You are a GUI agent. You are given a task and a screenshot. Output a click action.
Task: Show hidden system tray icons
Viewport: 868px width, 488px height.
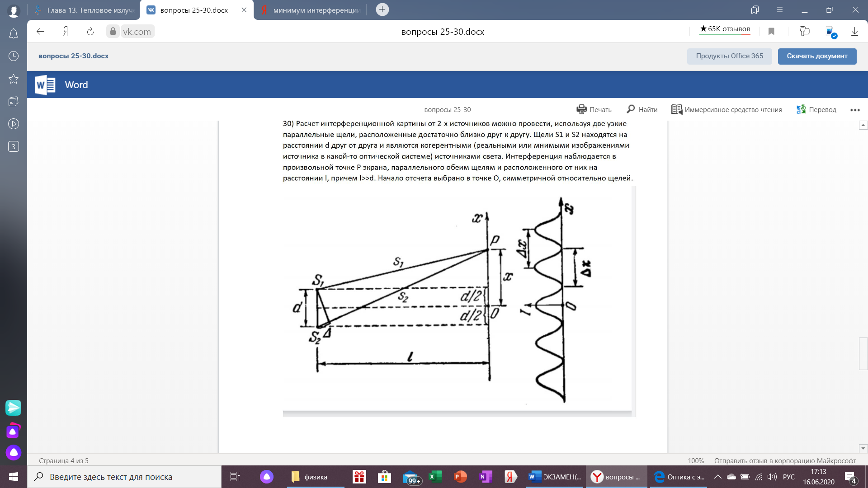717,477
